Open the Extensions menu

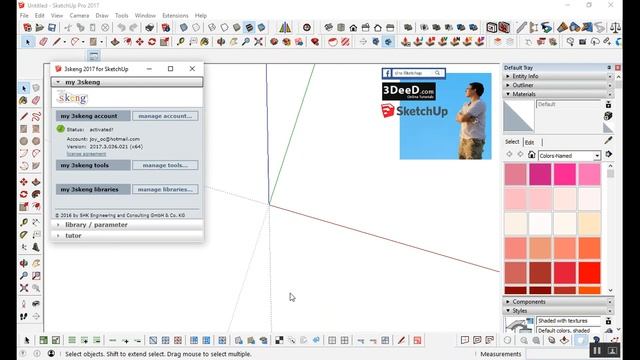tap(175, 16)
